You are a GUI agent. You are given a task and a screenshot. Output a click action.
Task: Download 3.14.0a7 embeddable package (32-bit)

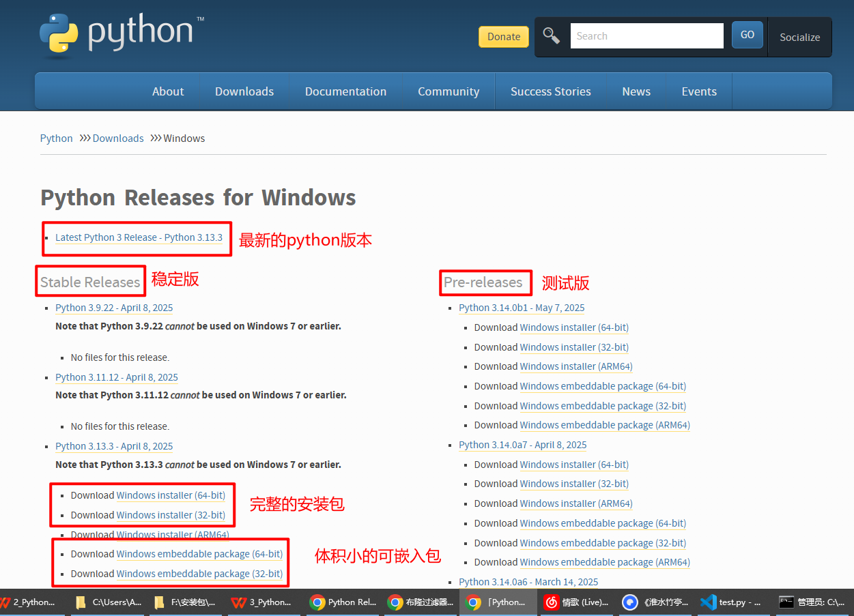click(x=603, y=543)
